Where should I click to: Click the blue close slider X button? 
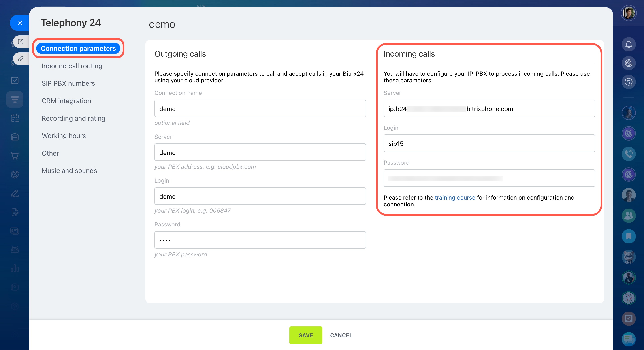[x=20, y=23]
